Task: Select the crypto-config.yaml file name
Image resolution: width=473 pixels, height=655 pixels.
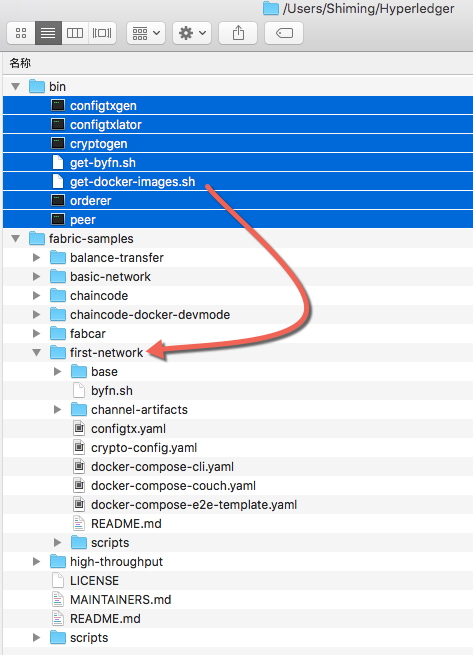Action: click(x=144, y=448)
